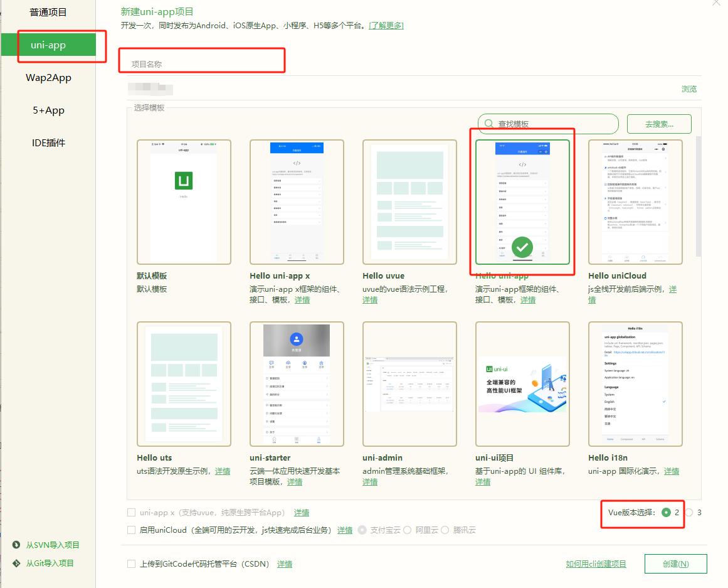
Task: Open 详情 link for Hello uniCloud
Action: [x=673, y=289]
